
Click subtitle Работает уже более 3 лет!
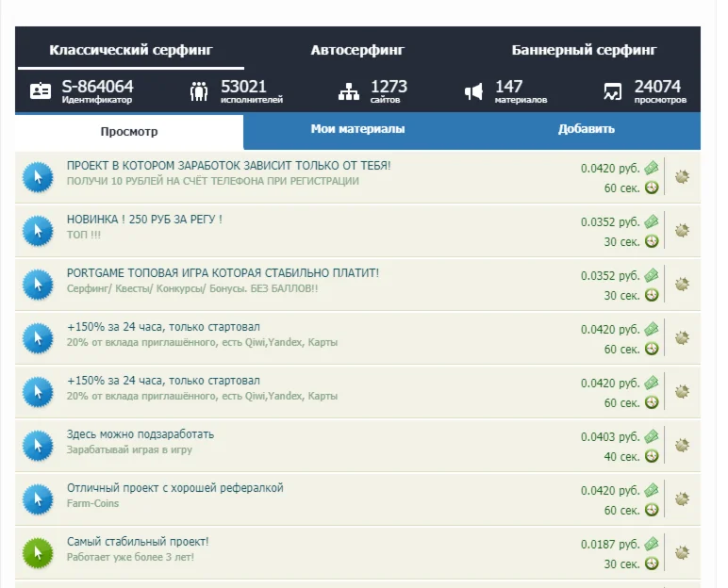130,557
